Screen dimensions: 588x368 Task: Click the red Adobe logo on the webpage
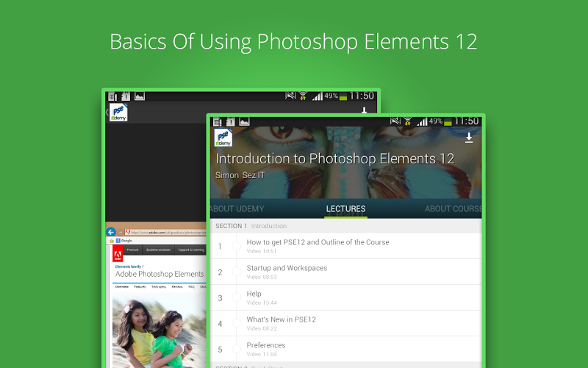pyautogui.click(x=117, y=256)
